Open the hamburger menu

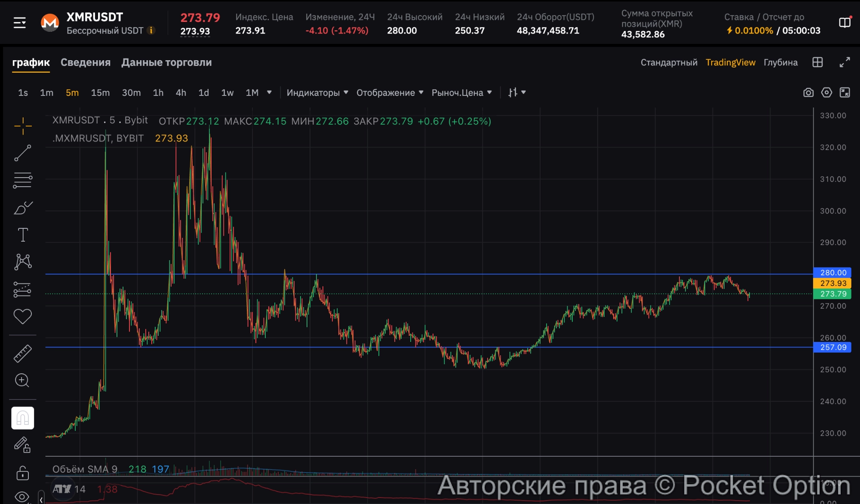[20, 23]
